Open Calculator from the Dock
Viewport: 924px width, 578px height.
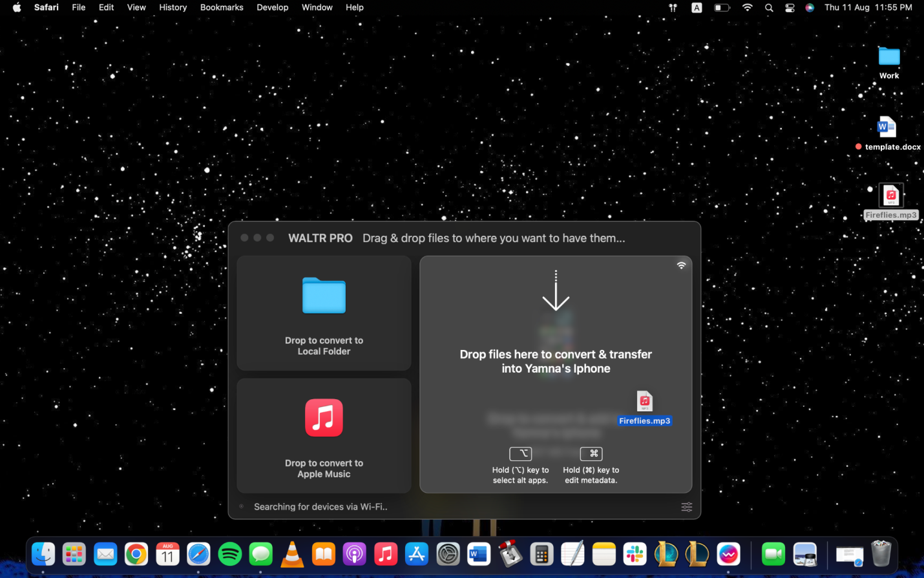(x=541, y=554)
